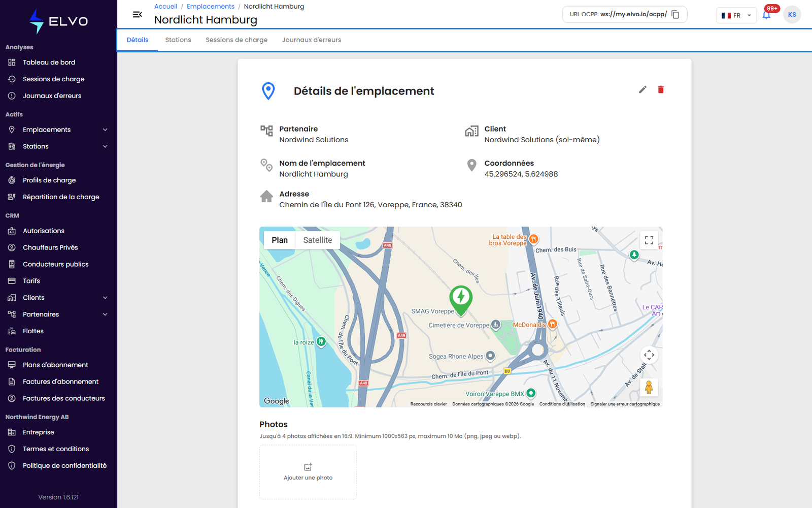
Task: Expand Partenaires sidebar submenu
Action: [x=105, y=314]
